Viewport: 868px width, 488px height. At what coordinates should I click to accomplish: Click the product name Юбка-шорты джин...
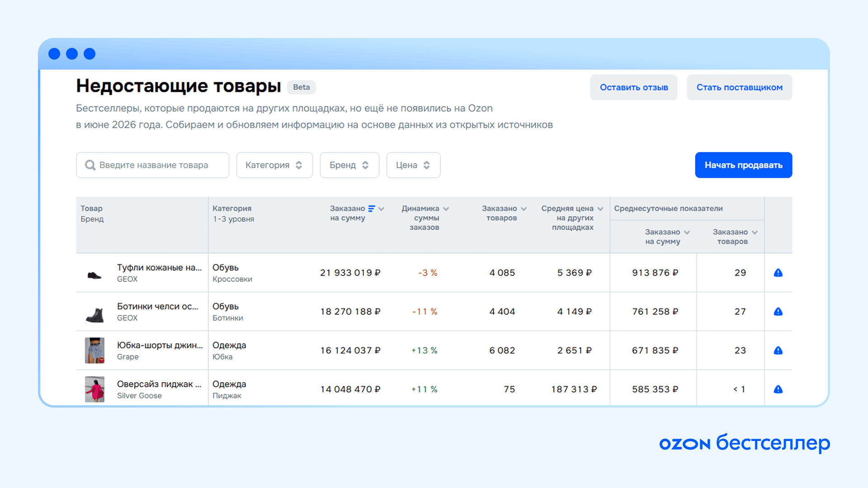(x=160, y=345)
